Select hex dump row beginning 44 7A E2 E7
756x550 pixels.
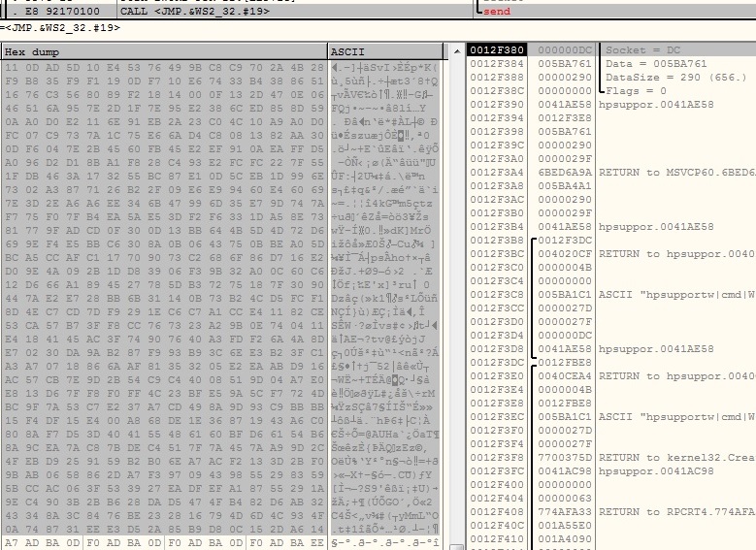[x=164, y=299]
